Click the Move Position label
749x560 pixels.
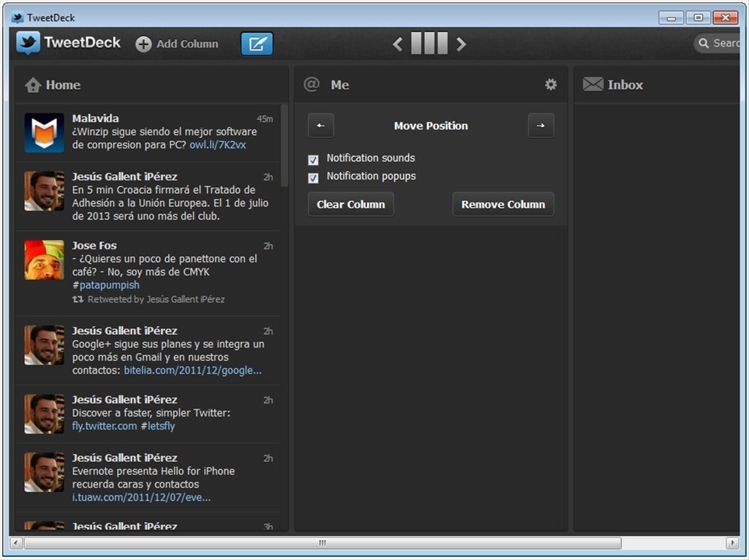pos(431,126)
